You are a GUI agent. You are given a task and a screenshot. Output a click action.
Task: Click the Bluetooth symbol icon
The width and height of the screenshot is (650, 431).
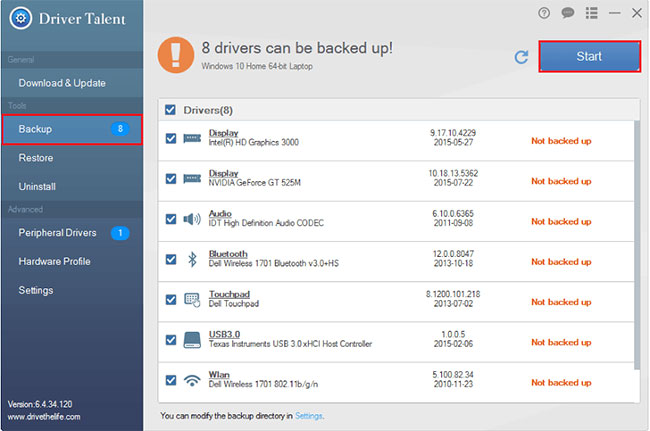point(192,259)
